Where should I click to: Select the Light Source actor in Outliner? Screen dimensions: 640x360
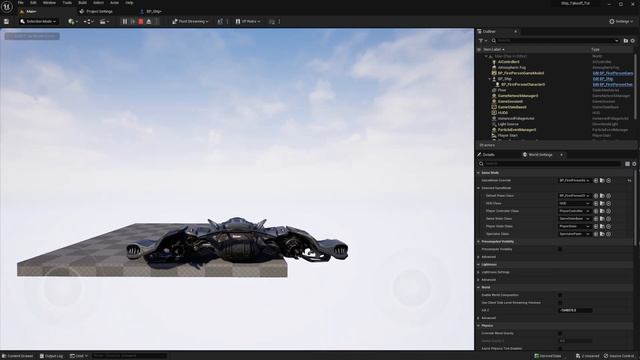pyautogui.click(x=508, y=124)
